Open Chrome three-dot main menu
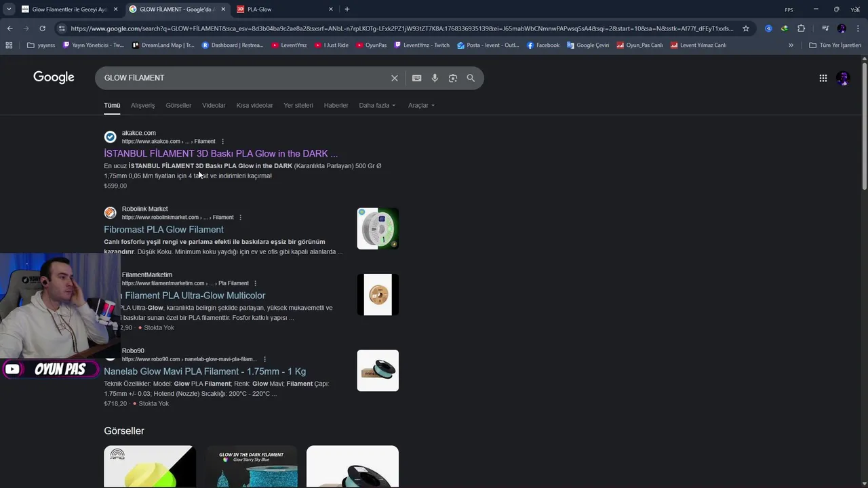Viewport: 868px width, 488px height. point(857,28)
